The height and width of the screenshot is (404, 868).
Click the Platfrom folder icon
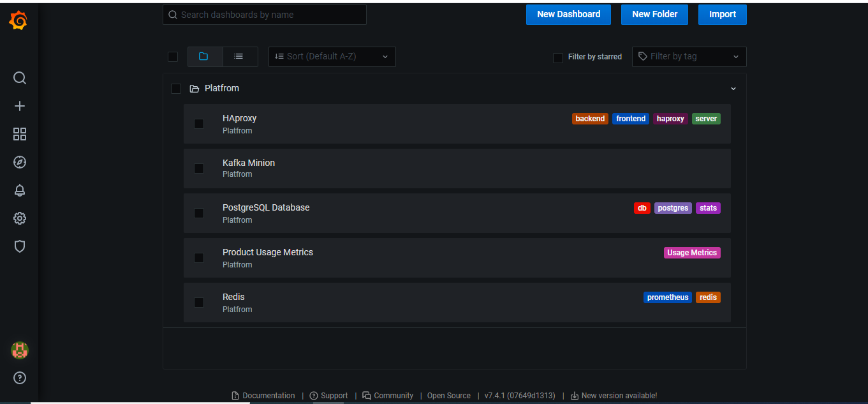click(x=195, y=89)
